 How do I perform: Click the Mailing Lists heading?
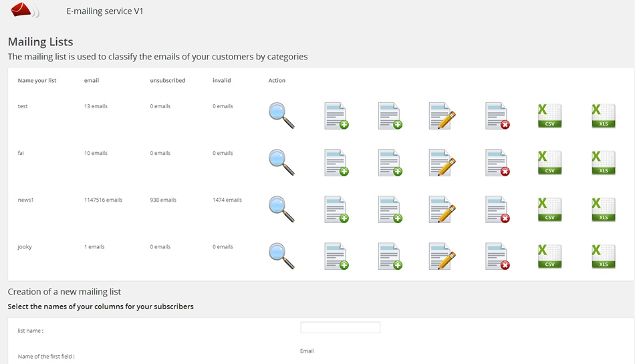coord(41,41)
